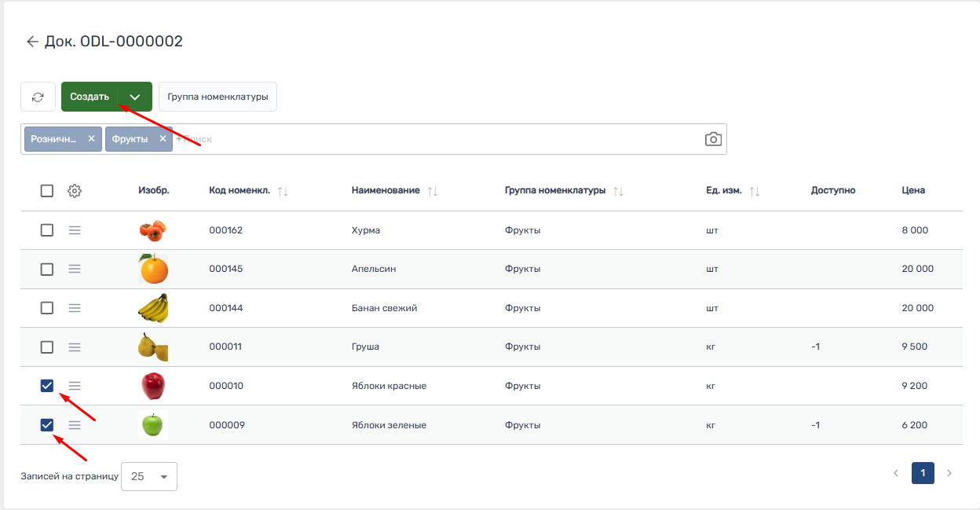
Task: Click the row menu icon for Хурма
Action: point(75,230)
